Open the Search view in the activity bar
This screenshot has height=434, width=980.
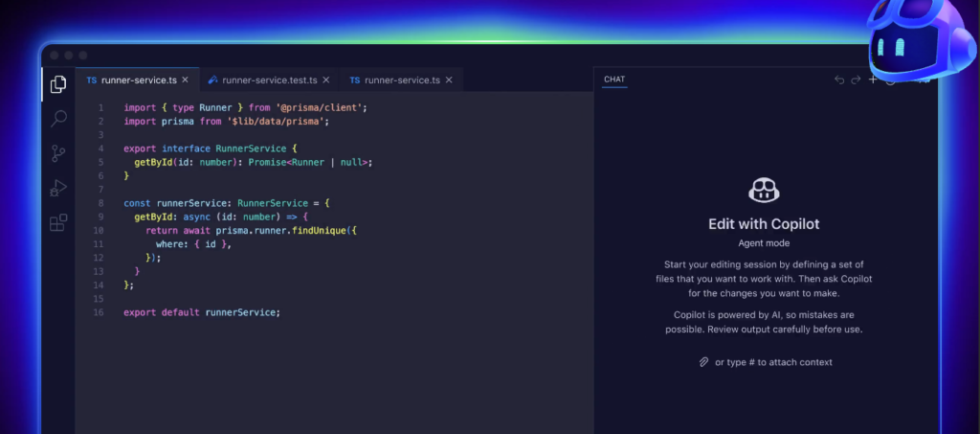coord(58,119)
